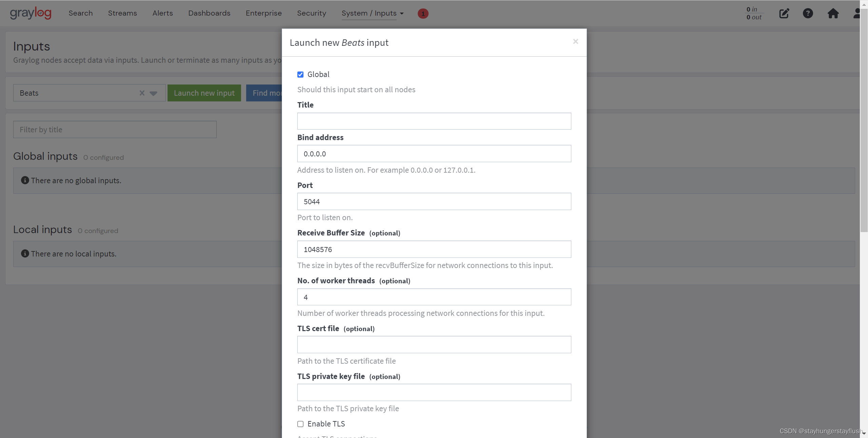This screenshot has height=438, width=868.
Task: Focus the Port field showing 5044
Action: 434,202
